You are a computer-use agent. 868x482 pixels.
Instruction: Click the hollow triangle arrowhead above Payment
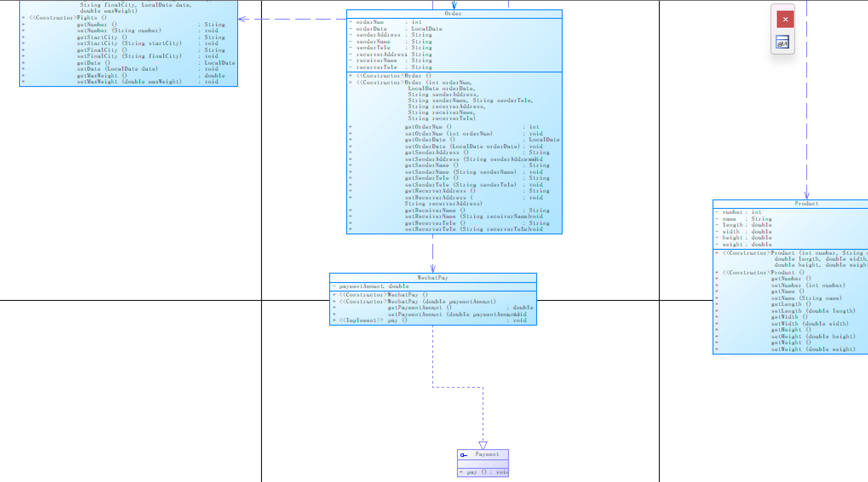(x=483, y=445)
